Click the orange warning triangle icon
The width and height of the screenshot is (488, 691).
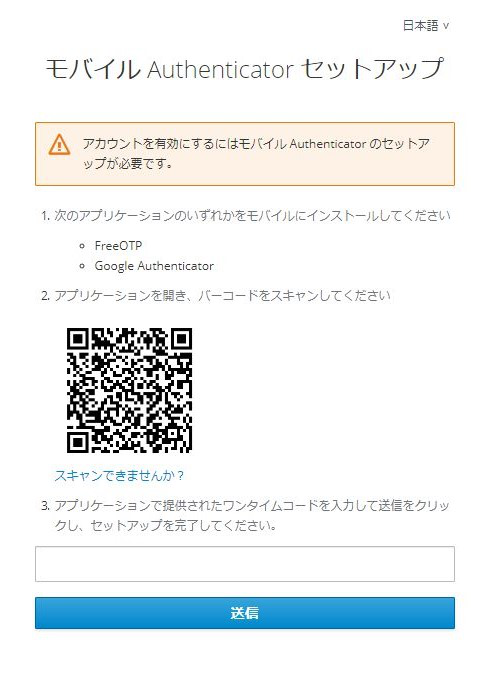[x=59, y=145]
